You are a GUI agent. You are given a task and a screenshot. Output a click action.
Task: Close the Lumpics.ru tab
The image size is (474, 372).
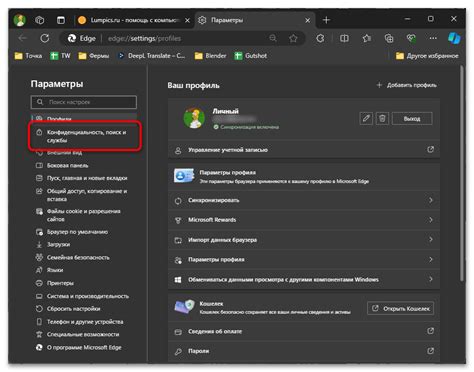(x=187, y=20)
